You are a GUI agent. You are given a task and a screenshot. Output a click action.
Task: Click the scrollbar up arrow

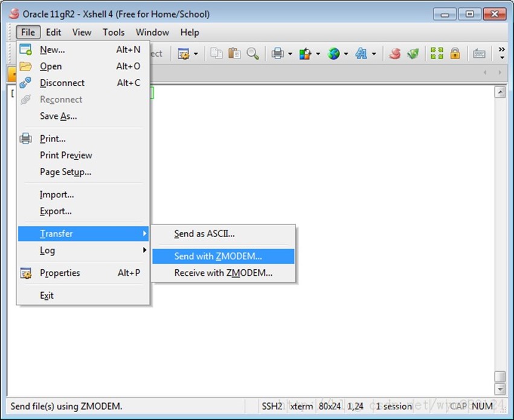(500, 92)
